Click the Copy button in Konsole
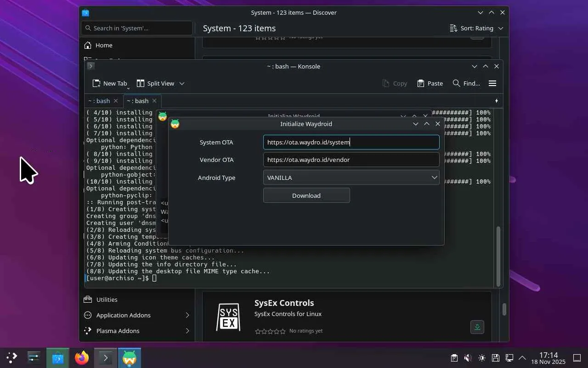Image resolution: width=588 pixels, height=368 pixels. point(395,83)
